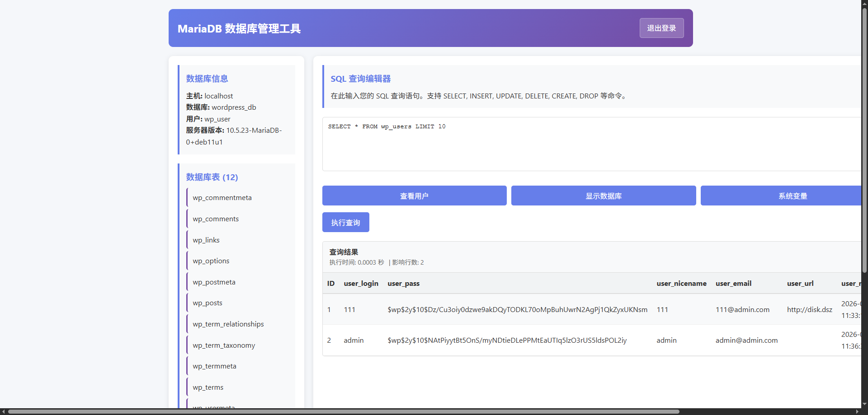Open the wp_termmeta table
This screenshot has height=415, width=868.
[x=214, y=366]
